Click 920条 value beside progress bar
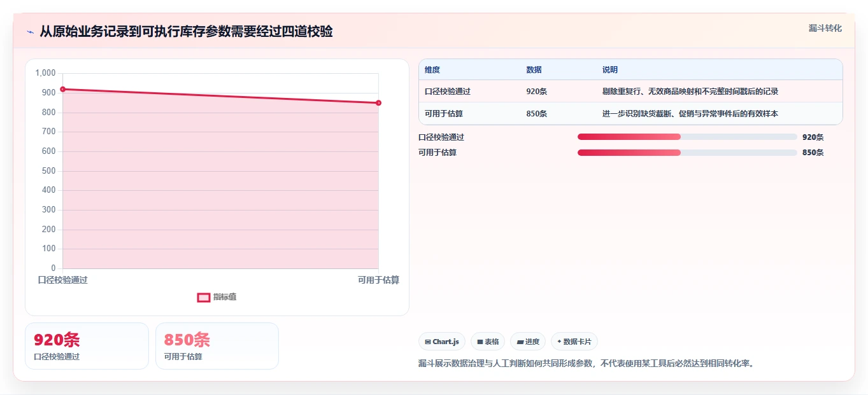This screenshot has height=395, width=868. tap(813, 137)
